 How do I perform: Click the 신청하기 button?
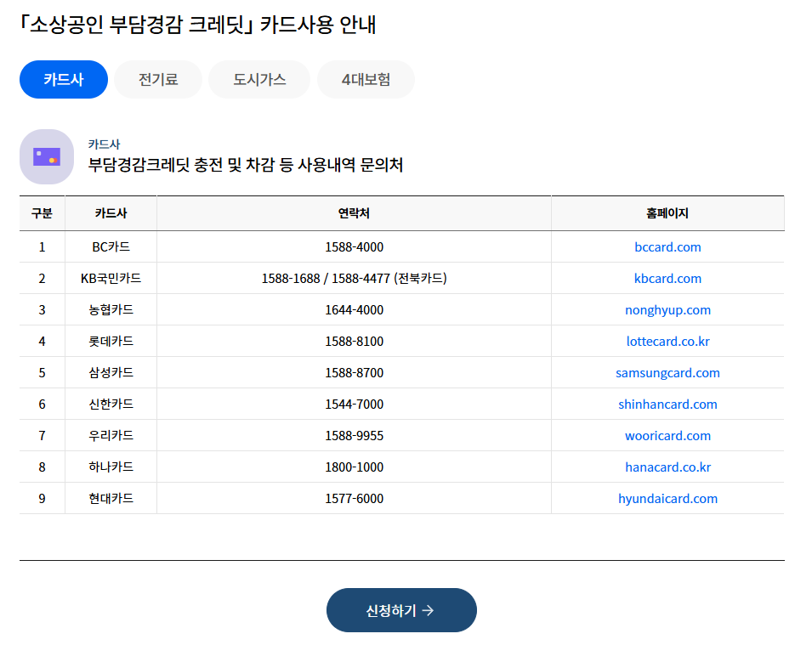click(x=401, y=610)
